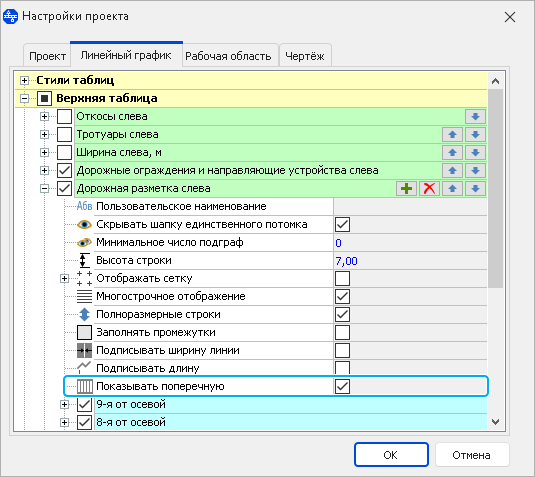The image size is (535, 477).
Task: Switch to the Рабочая область tab
Action: 228,56
